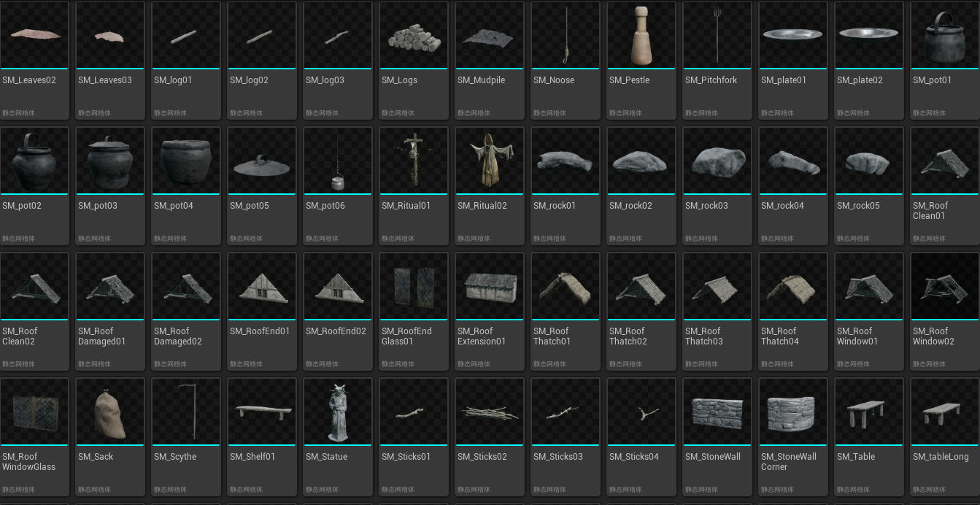The width and height of the screenshot is (980, 505).
Task: Select the "SM_log01" label
Action: pyautogui.click(x=173, y=80)
